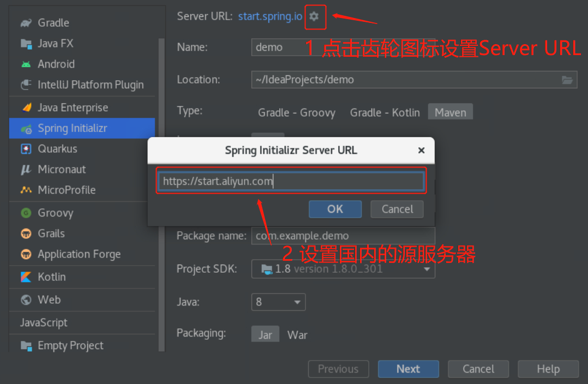Screen dimensions: 588x384
Task: Click the server URL text field
Action: click(291, 181)
